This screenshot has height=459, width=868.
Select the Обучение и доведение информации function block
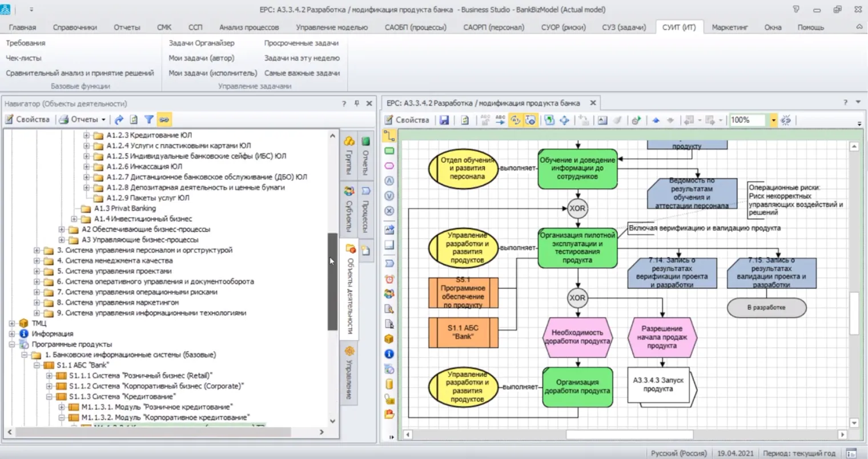click(x=577, y=169)
